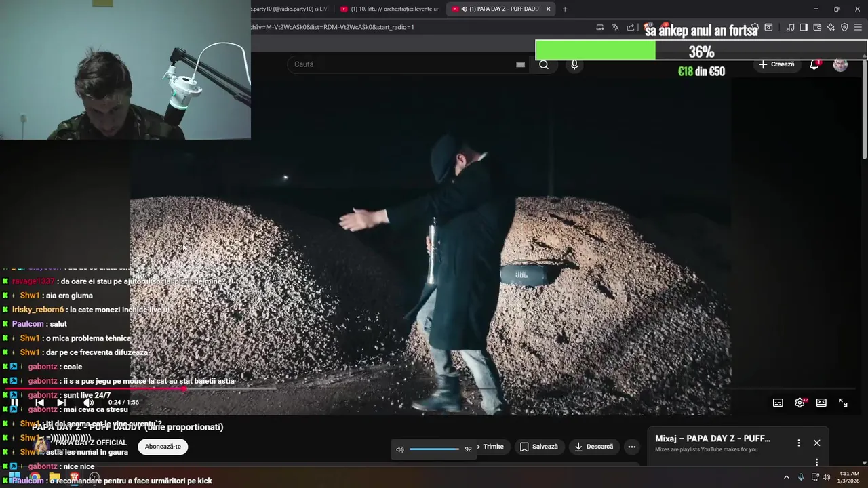Enter fullscreen on the video player
The height and width of the screenshot is (488, 868).
click(843, 403)
